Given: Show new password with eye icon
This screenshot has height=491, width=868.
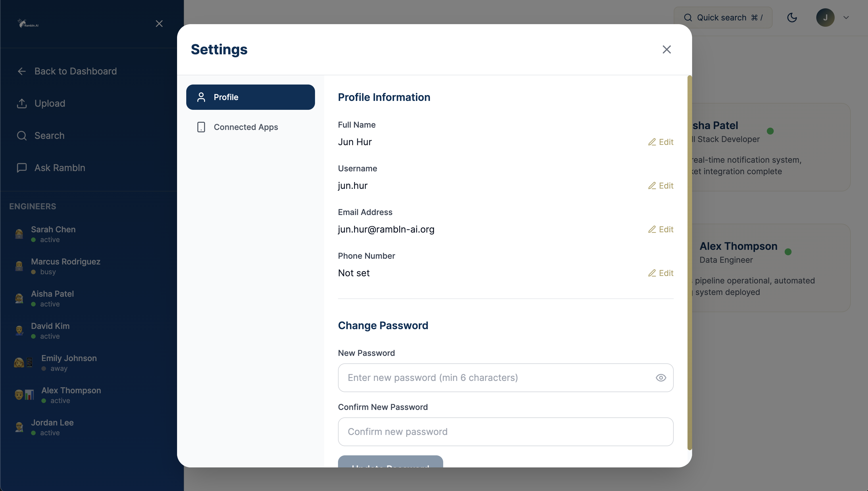Looking at the screenshot, I should coord(660,378).
